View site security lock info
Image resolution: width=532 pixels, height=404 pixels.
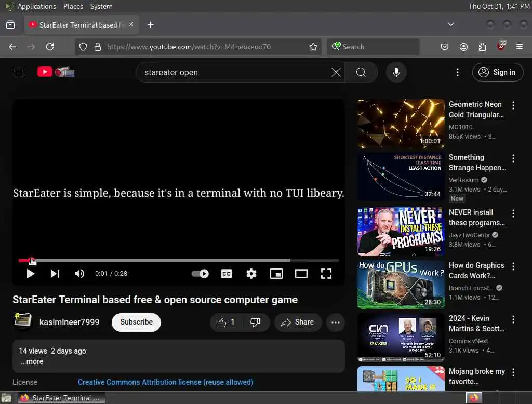[98, 47]
